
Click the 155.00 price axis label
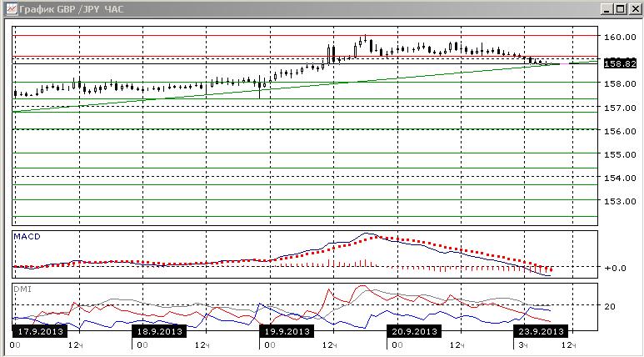pyautogui.click(x=620, y=154)
